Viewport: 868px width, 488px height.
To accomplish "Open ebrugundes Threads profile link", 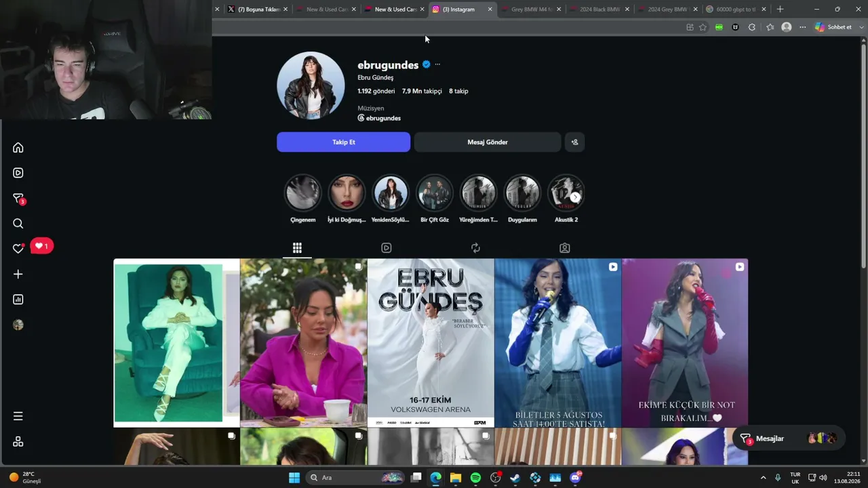I will pos(379,118).
